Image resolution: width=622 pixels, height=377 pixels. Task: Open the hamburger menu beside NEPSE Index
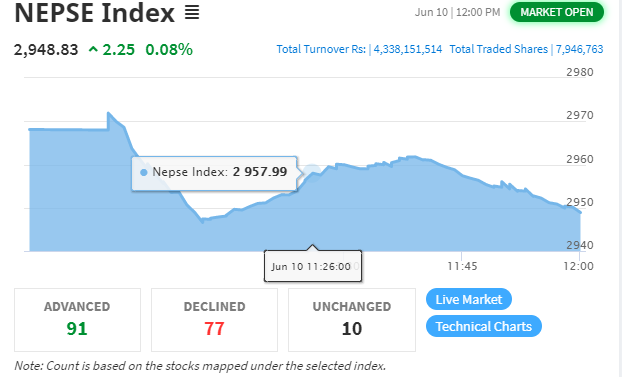pos(192,13)
